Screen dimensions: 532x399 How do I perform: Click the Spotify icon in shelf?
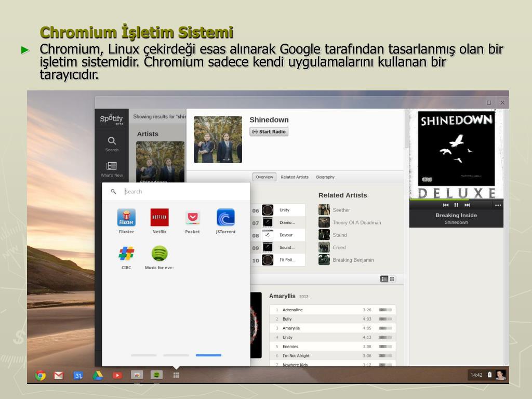coord(156,375)
